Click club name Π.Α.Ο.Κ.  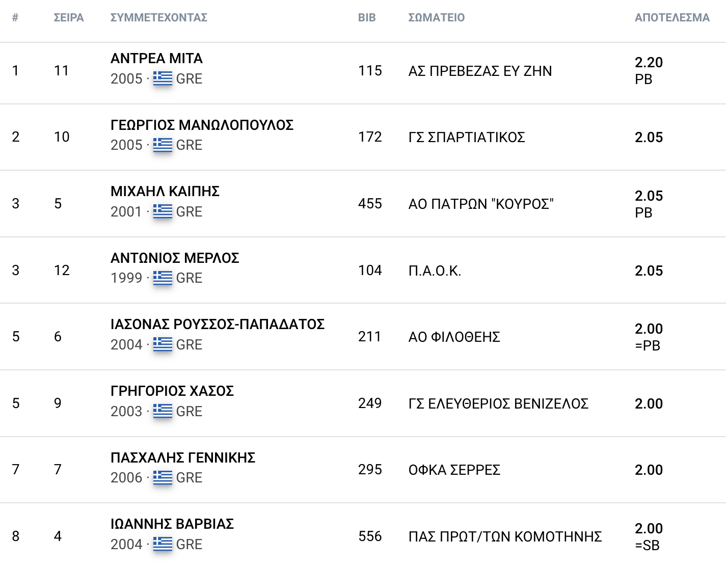coord(435,271)
